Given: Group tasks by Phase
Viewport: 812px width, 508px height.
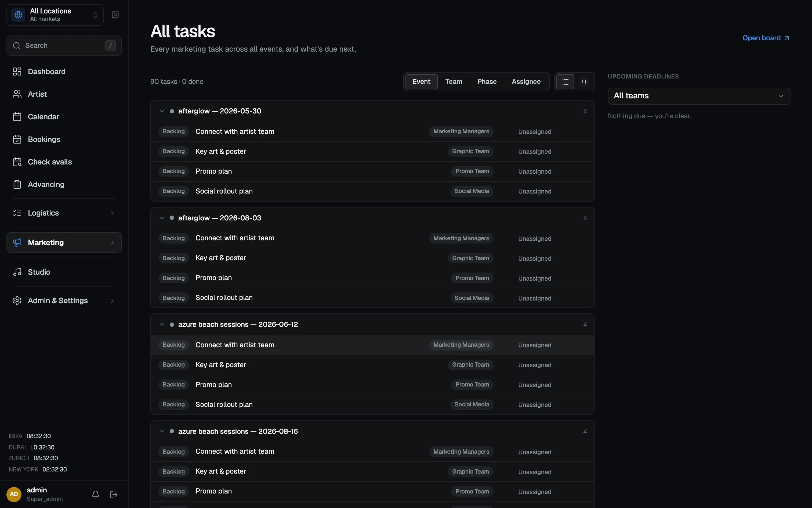Looking at the screenshot, I should pos(487,82).
